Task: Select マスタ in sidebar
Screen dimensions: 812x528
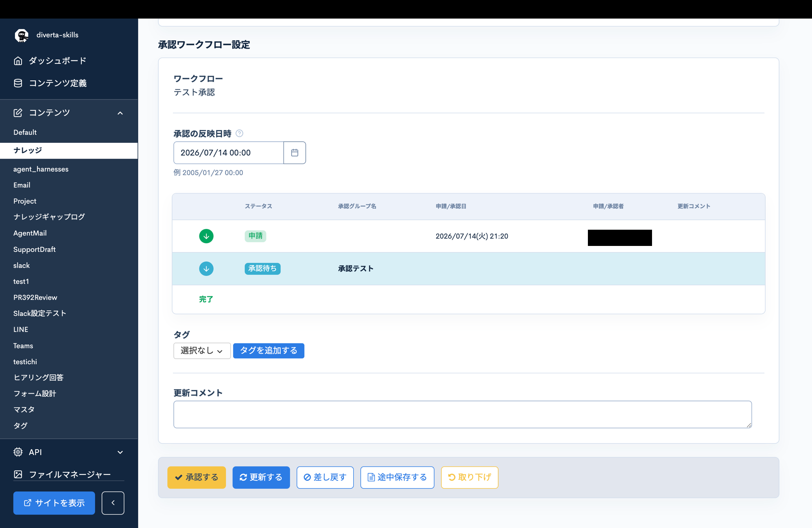Action: (x=24, y=409)
